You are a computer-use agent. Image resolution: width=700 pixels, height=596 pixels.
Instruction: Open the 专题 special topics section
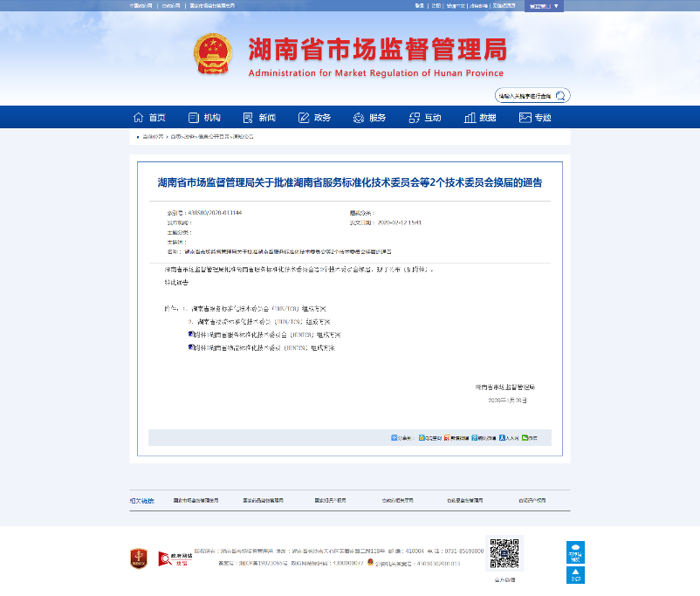click(x=535, y=118)
